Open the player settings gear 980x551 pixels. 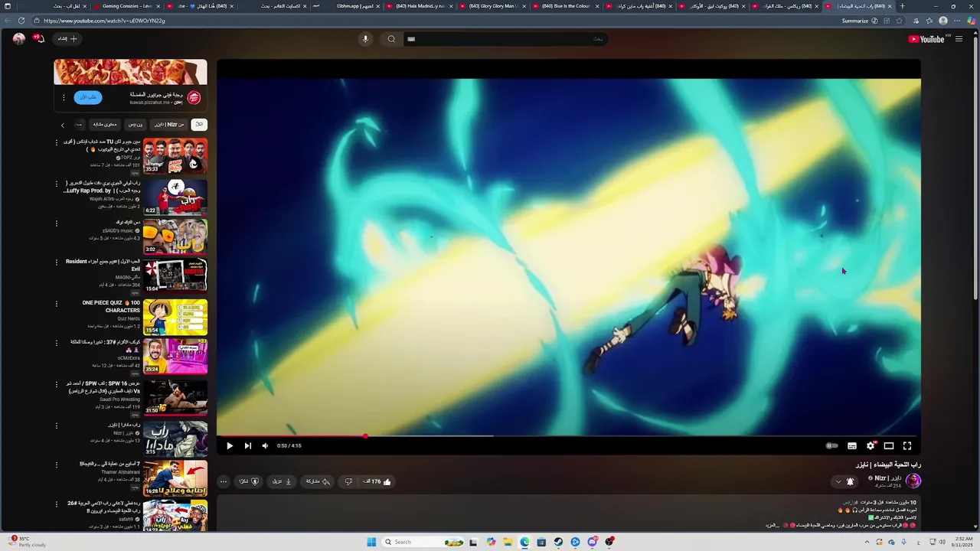click(871, 445)
